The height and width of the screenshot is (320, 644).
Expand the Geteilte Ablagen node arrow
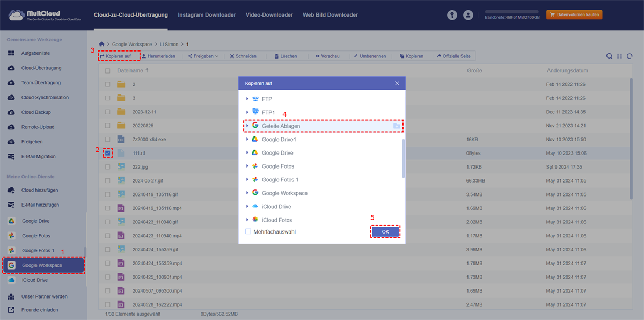tap(247, 126)
